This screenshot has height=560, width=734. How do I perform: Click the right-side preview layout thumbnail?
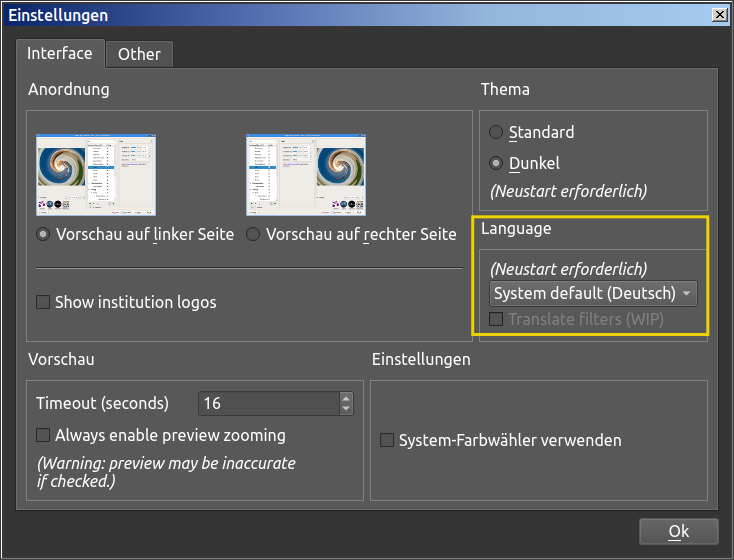(305, 174)
